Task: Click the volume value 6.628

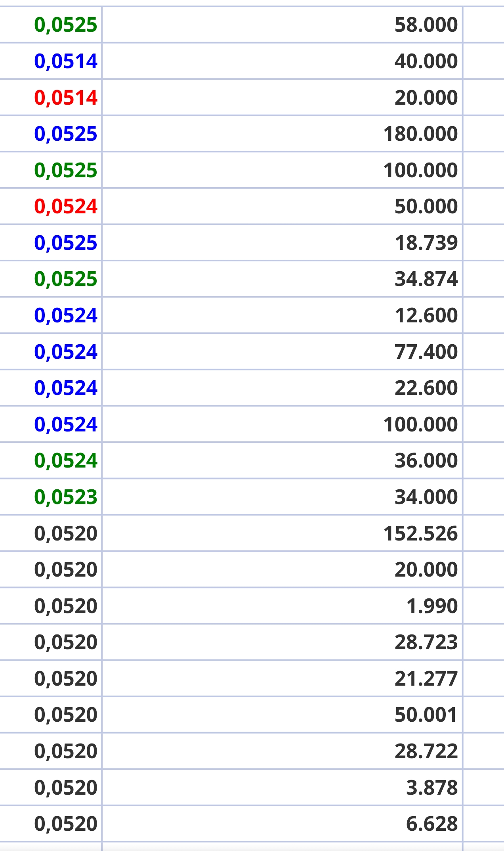Action: pyautogui.click(x=432, y=824)
